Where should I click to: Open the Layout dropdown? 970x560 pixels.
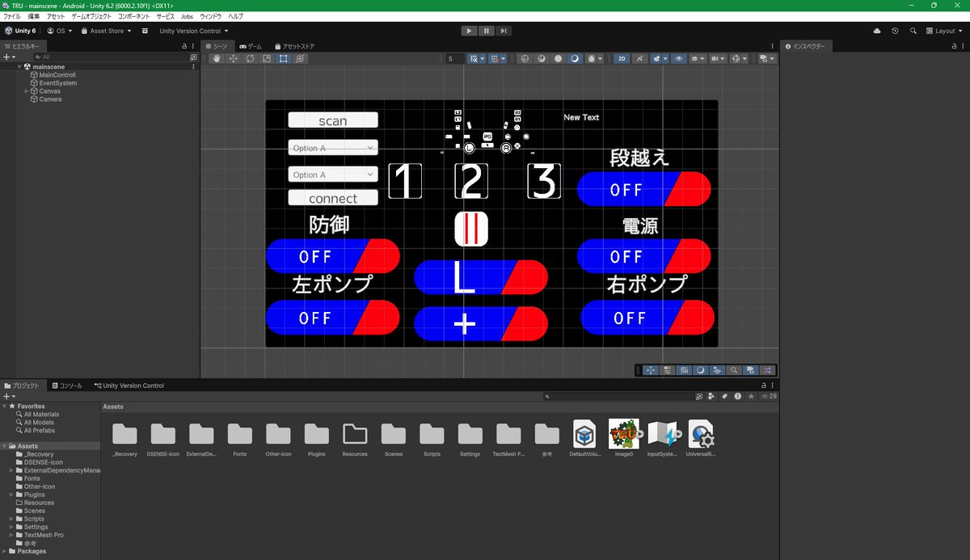point(944,31)
